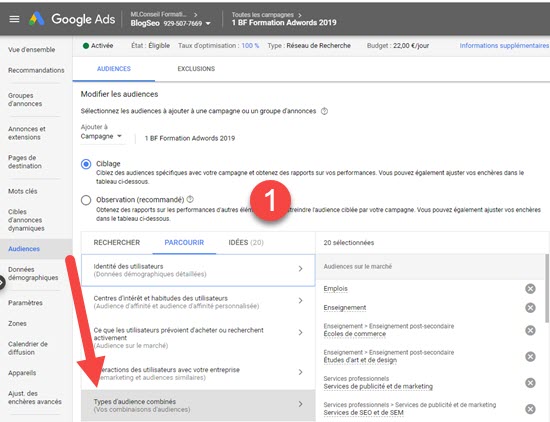
Task: Open Recommandations in sidebar
Action: click(36, 70)
